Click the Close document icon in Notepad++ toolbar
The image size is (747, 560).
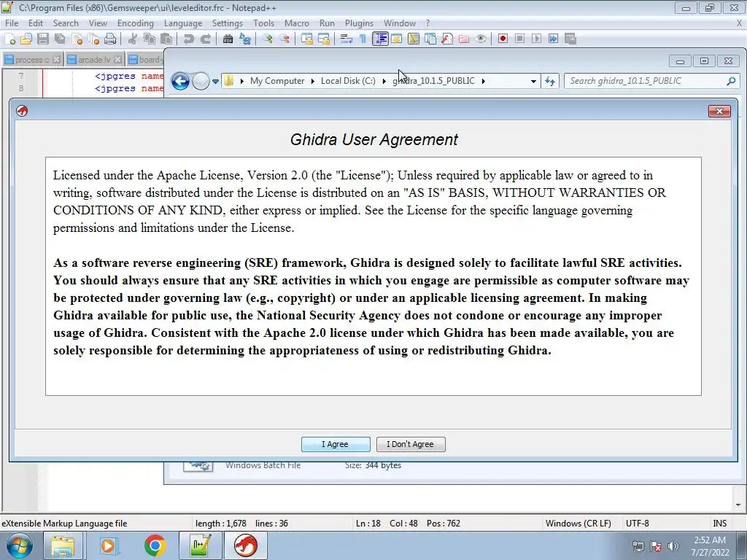[77, 39]
